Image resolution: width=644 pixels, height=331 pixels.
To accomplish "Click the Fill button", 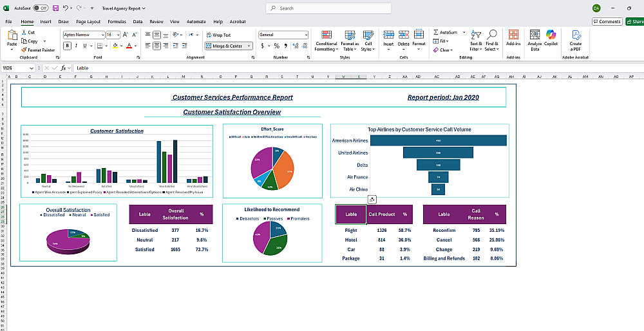I will click(441, 41).
